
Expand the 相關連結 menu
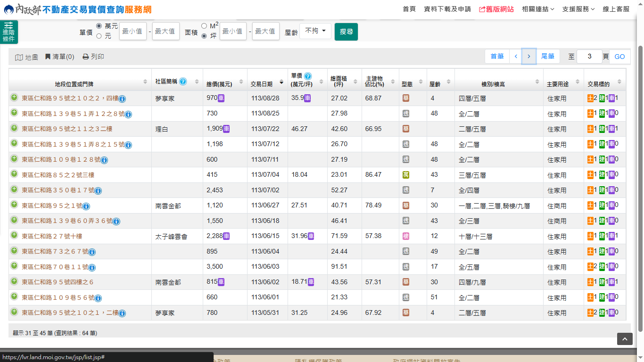click(x=538, y=9)
